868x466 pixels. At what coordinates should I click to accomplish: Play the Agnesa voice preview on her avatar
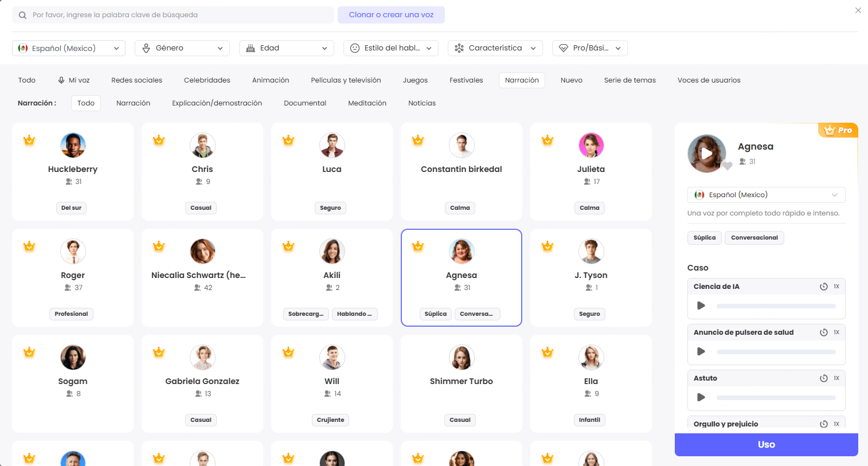point(707,153)
